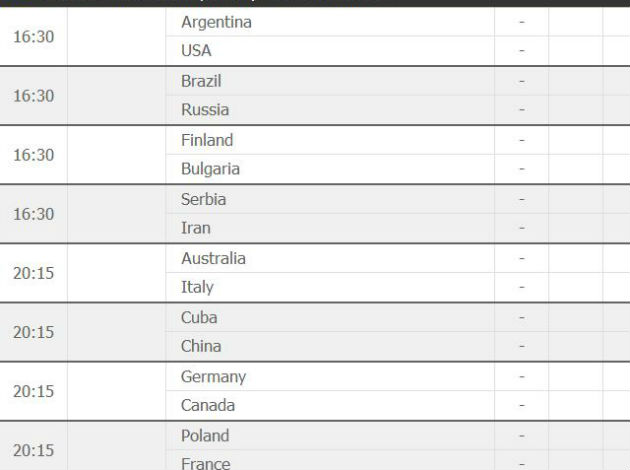Select Cuba in the fixtures table
Viewport: 630px width, 470px height.
(x=199, y=317)
